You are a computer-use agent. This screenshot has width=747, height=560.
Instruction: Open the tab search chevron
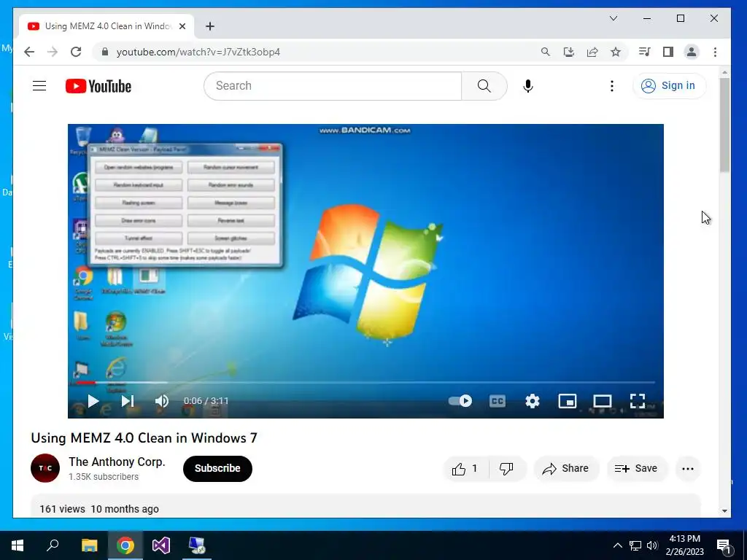[614, 18]
